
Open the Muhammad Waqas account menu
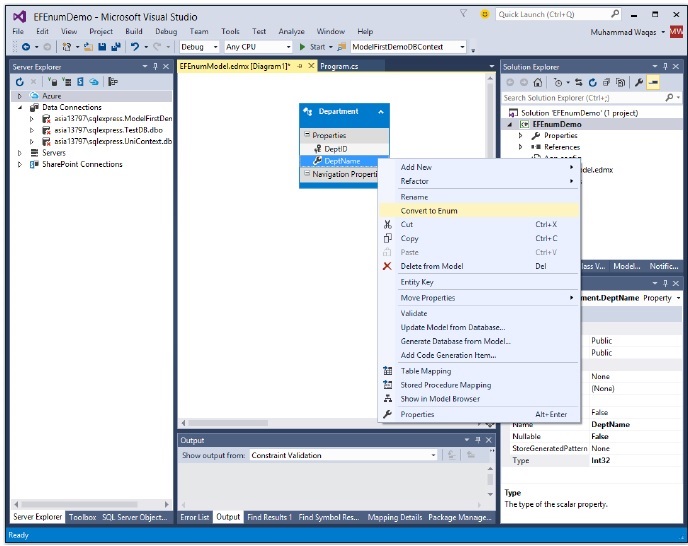(627, 32)
